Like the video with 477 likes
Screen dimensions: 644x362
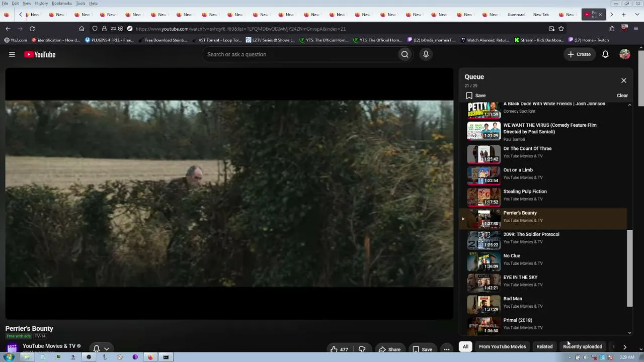click(339, 349)
